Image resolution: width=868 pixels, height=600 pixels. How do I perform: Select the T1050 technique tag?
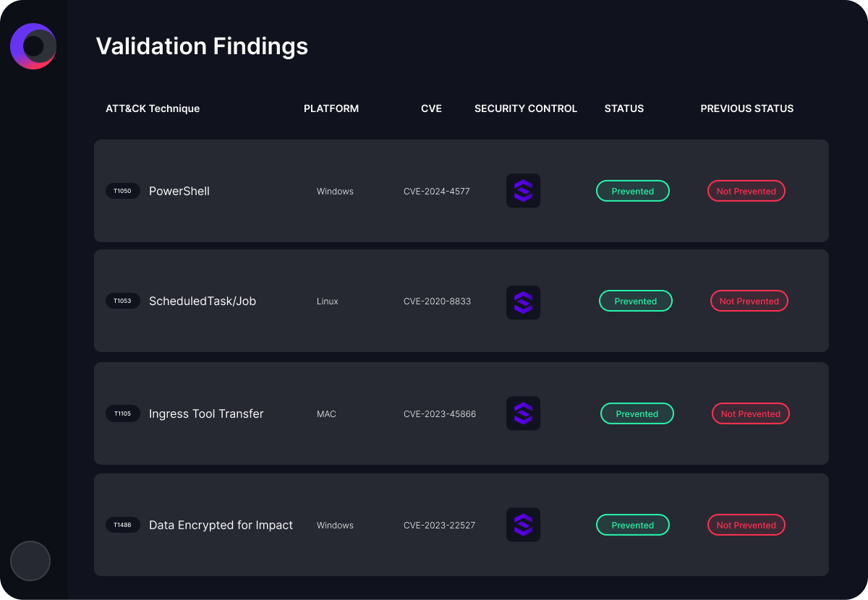123,191
